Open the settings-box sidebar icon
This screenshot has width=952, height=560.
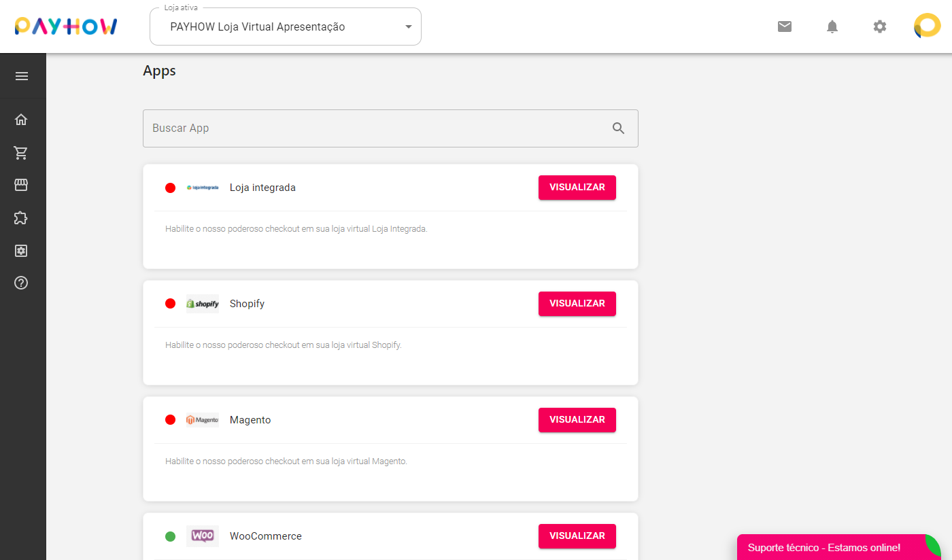pyautogui.click(x=21, y=251)
